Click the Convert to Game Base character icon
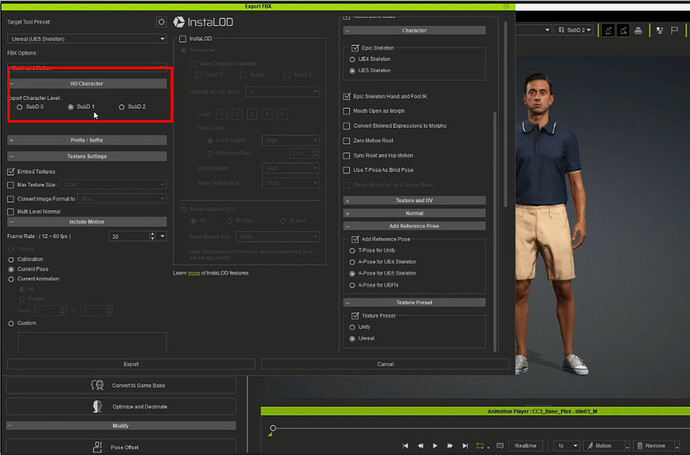 coord(97,385)
